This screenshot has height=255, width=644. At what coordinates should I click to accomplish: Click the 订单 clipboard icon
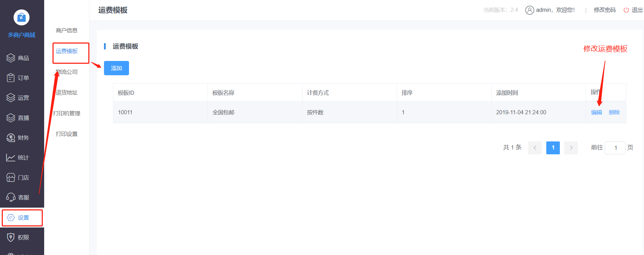(11, 78)
